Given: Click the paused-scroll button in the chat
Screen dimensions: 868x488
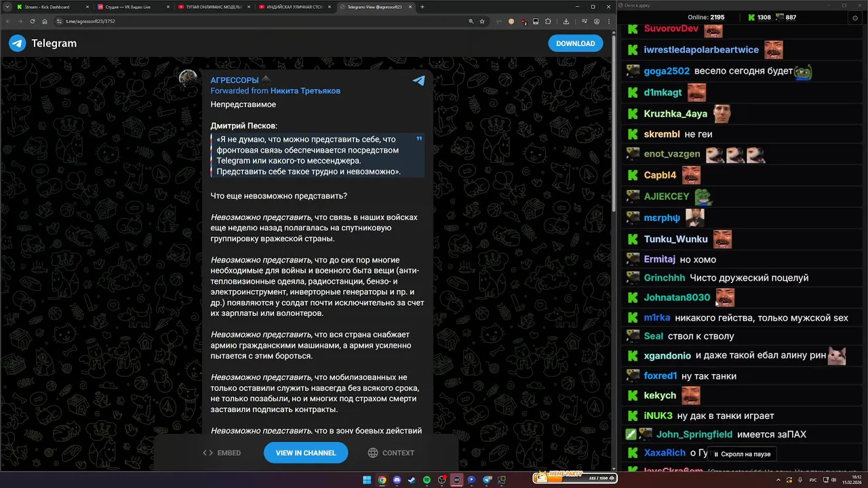Looking at the screenshot, I should [x=743, y=454].
